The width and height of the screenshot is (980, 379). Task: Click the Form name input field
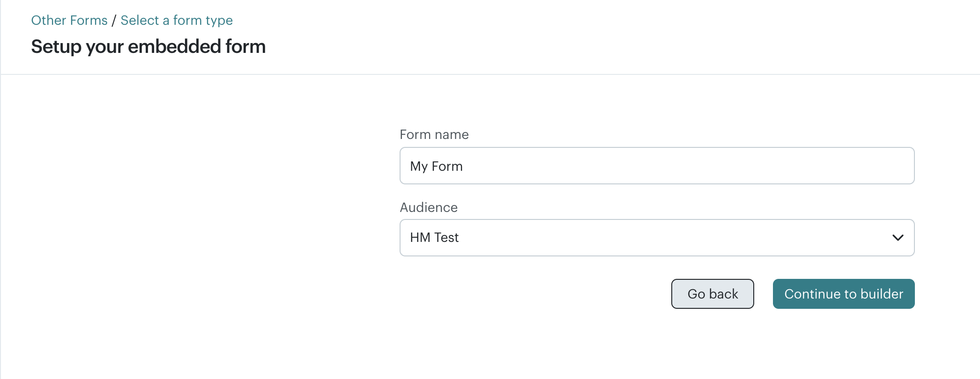pos(656,166)
